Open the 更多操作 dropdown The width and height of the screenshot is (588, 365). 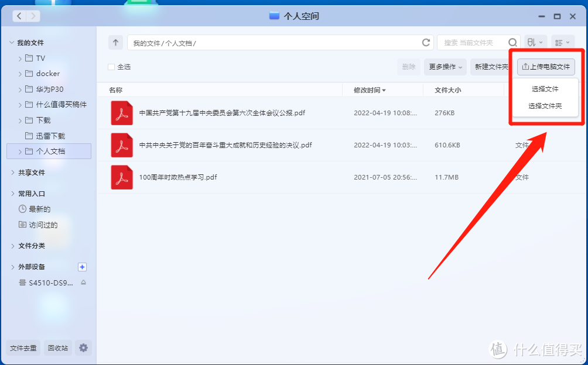click(x=445, y=67)
